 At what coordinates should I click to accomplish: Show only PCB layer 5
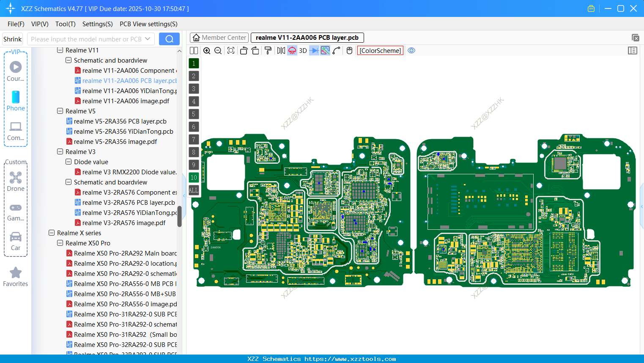(x=194, y=114)
